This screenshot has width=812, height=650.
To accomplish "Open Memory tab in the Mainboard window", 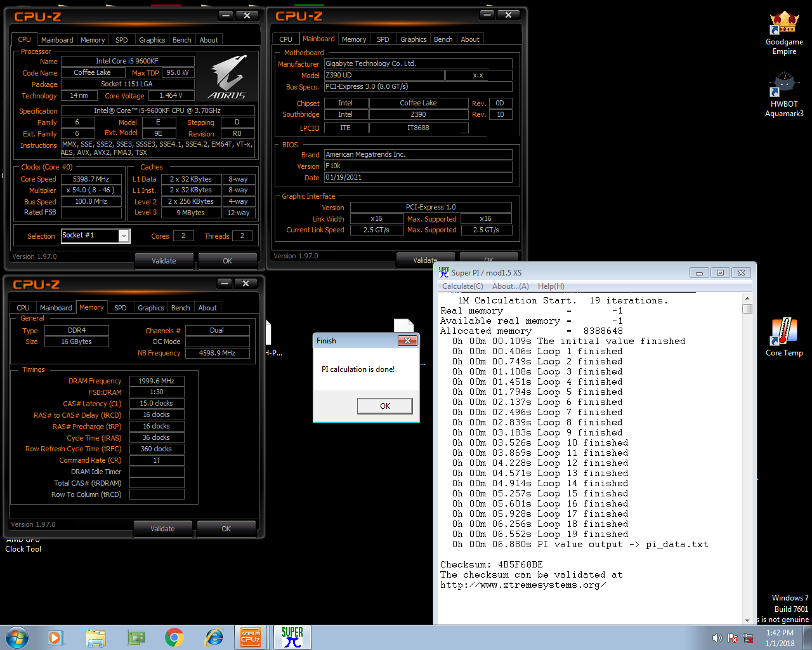I will point(354,39).
